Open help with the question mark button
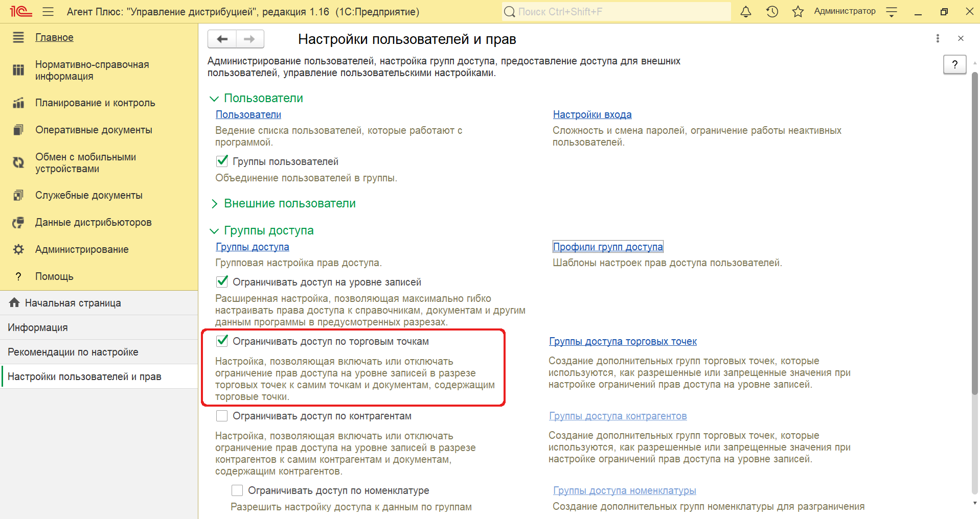Image resolution: width=980 pixels, height=519 pixels. tap(954, 64)
